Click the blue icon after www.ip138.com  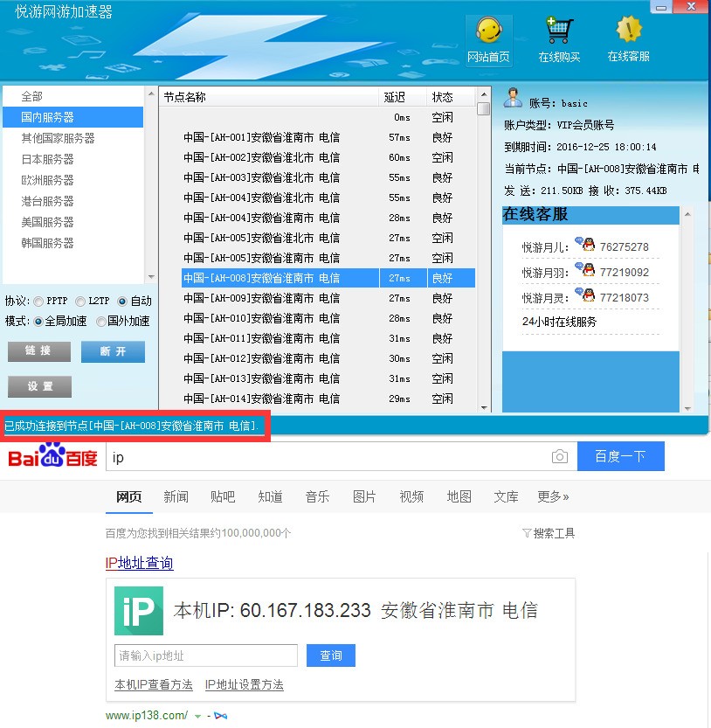[x=221, y=716]
